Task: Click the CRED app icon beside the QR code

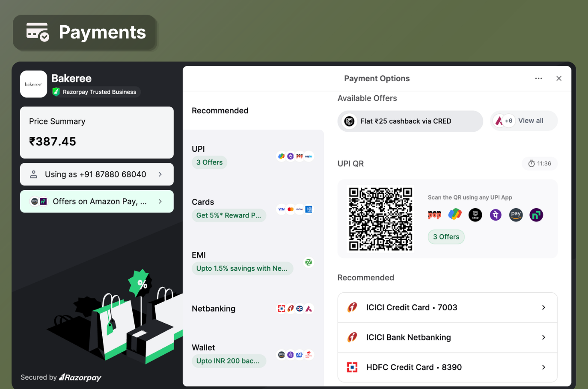Action: 475,215
